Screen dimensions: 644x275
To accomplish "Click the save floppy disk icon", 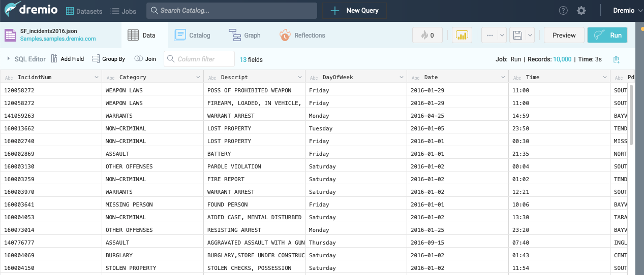I will coord(517,35).
